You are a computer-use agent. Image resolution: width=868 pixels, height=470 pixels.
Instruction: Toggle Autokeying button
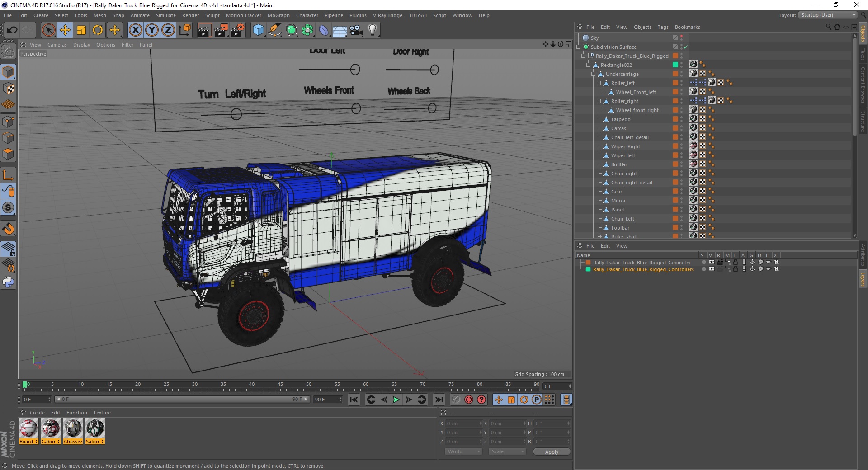[x=469, y=399]
